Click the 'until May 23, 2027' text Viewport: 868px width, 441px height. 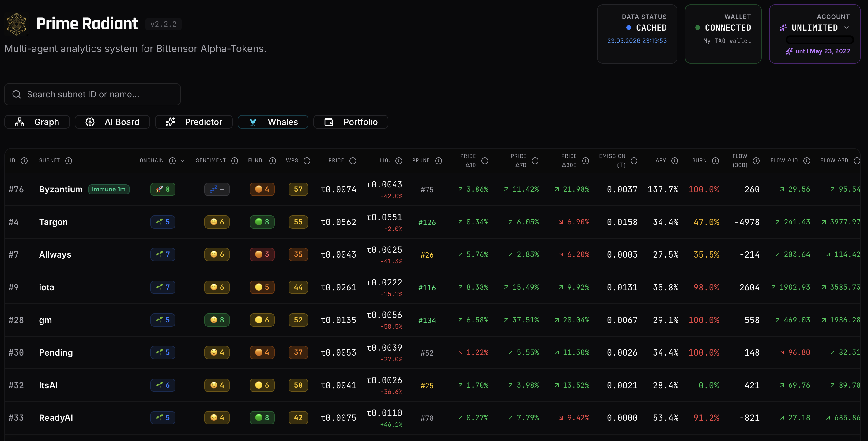(x=822, y=51)
